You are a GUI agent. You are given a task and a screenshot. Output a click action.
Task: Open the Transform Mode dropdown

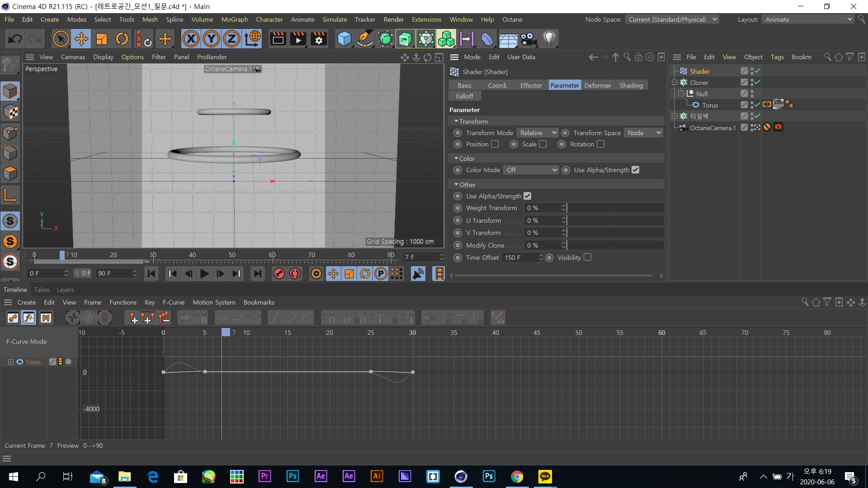click(x=538, y=133)
